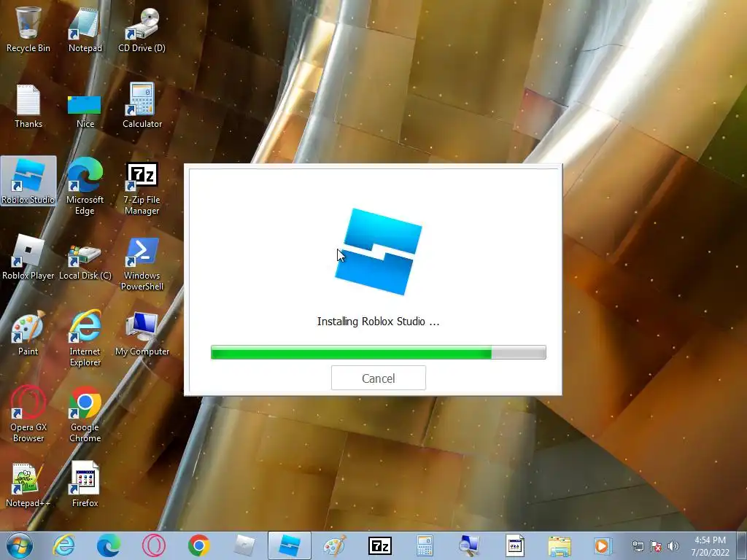Switch to the Roblox Studio taskbar button
Viewport: 747px width, 560px height.
[289, 545]
